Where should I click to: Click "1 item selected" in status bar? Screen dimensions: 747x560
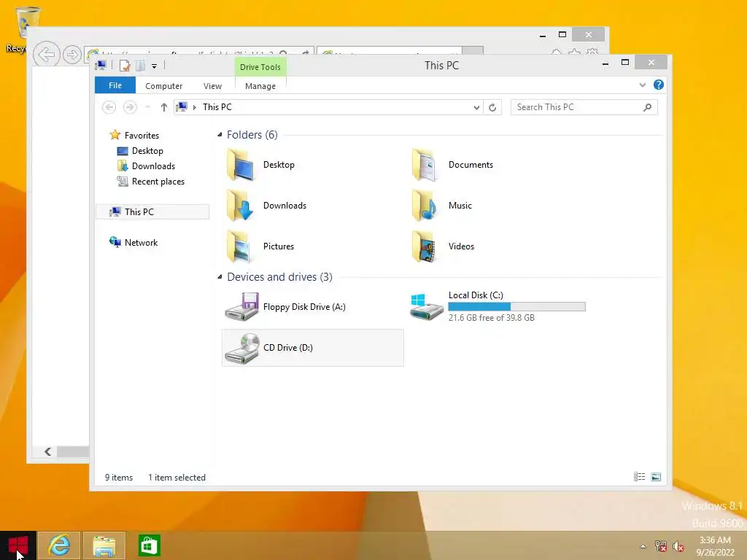click(177, 477)
